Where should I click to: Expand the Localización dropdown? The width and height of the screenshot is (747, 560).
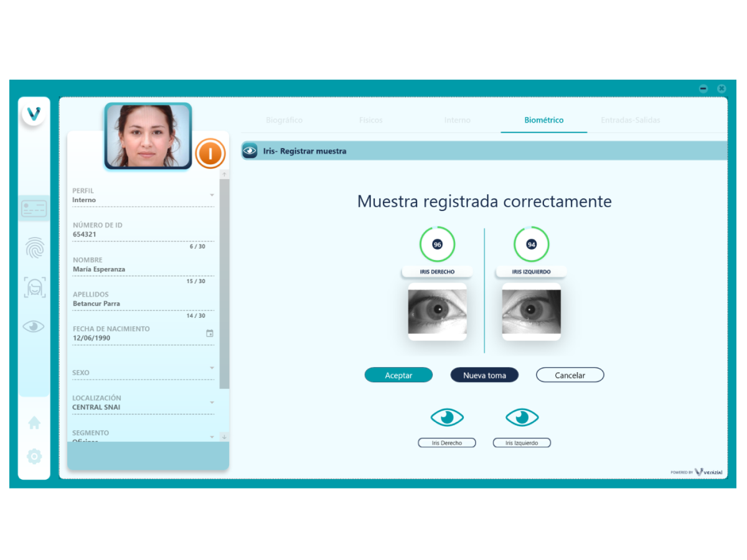pos(212,403)
